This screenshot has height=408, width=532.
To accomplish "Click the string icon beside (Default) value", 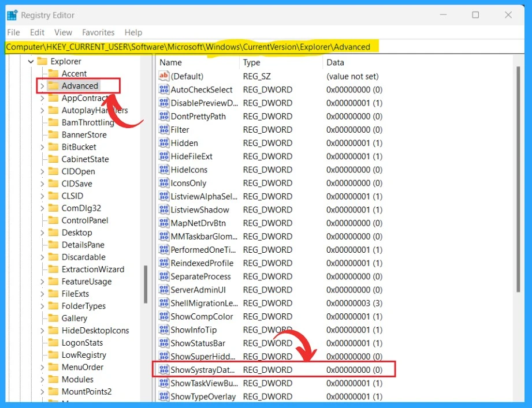I will [x=164, y=76].
